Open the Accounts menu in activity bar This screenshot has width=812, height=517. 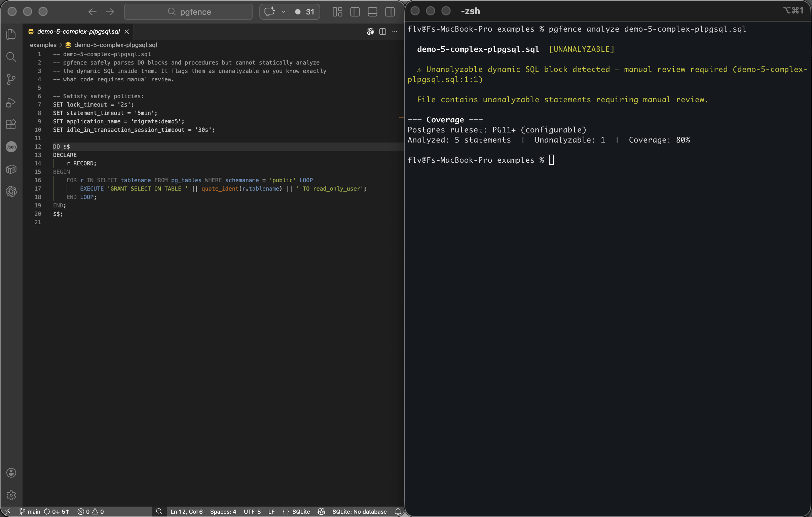11,473
